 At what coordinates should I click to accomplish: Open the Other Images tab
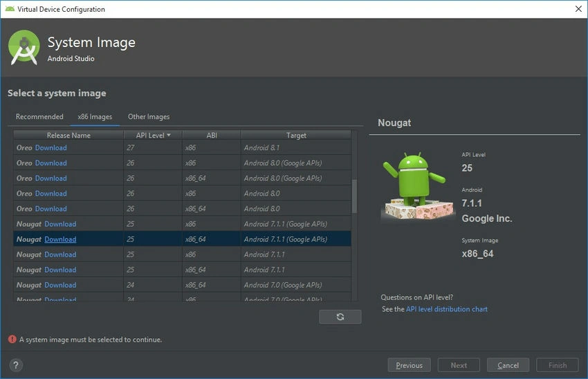coord(149,117)
